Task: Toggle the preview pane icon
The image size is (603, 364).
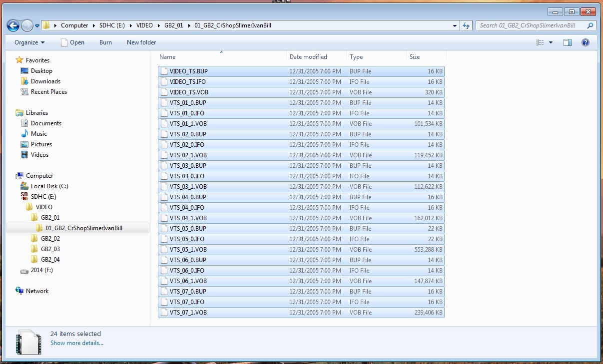Action: 567,42
